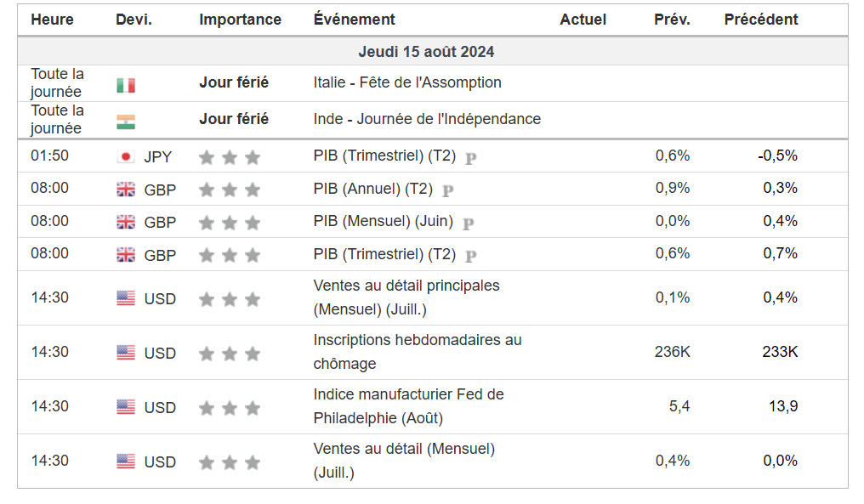Click the Précédent column header

pyautogui.click(x=760, y=20)
